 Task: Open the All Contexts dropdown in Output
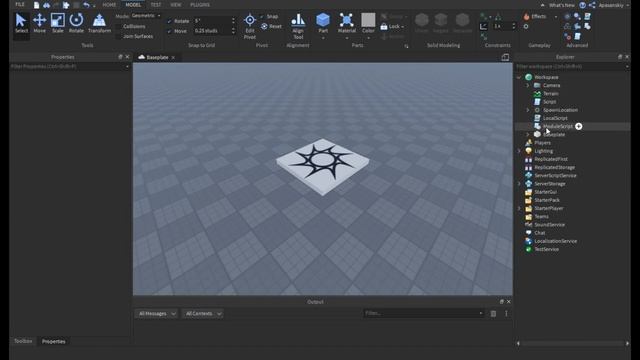[203, 313]
